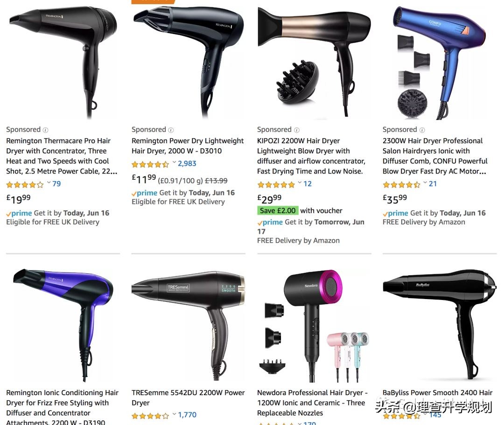This screenshot has width=504, height=425.
Task: Open Remington Thermacare Pro Hair Dryer title
Action: (62, 156)
